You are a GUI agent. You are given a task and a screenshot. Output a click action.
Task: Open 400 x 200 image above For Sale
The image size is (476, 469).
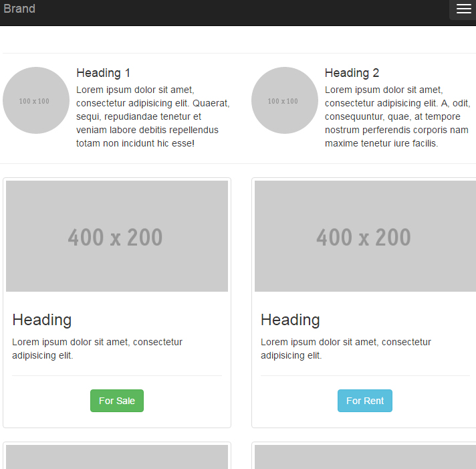[x=117, y=236]
